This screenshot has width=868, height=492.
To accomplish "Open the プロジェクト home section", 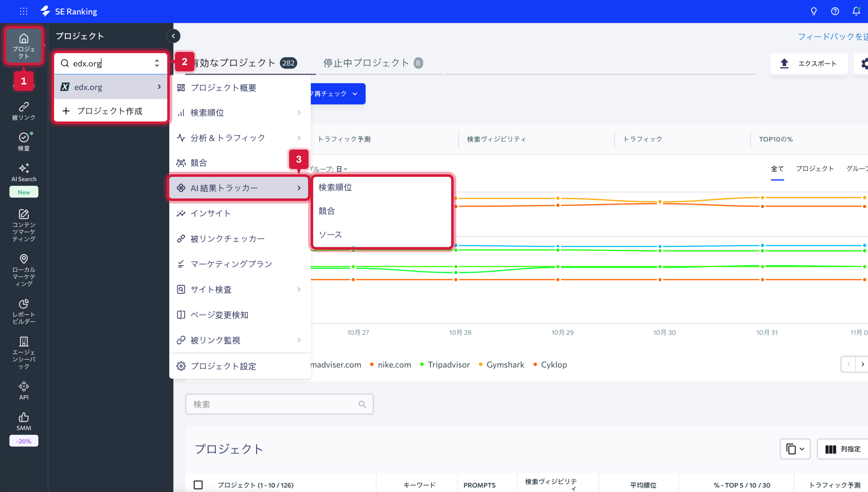I will pyautogui.click(x=24, y=45).
